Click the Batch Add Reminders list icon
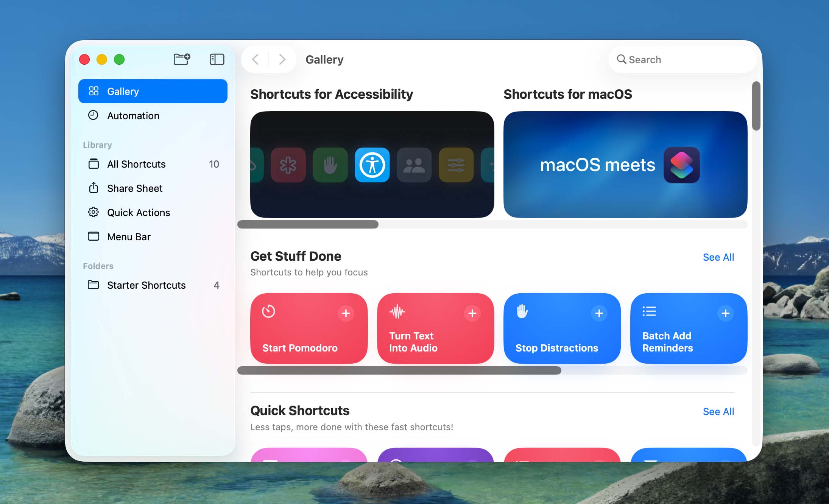The width and height of the screenshot is (829, 504). coord(649,311)
